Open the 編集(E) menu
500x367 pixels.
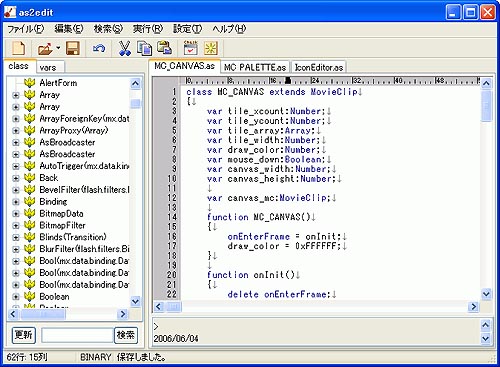point(69,29)
